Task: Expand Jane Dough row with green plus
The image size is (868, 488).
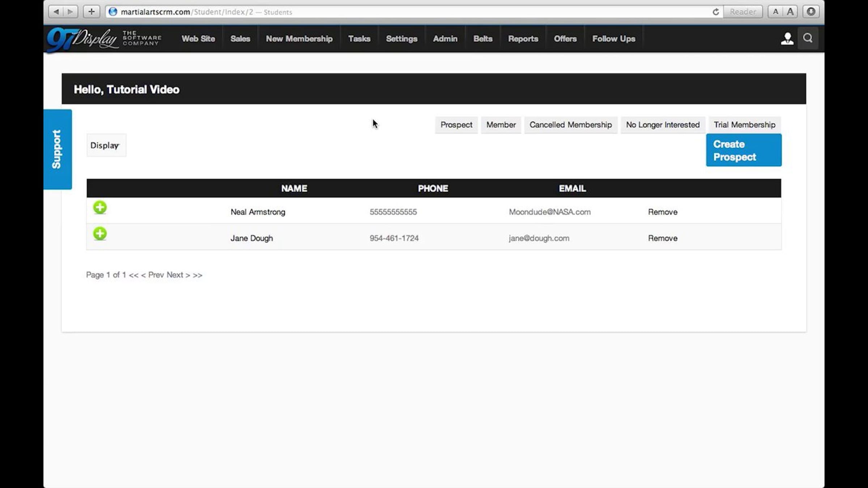Action: point(100,234)
